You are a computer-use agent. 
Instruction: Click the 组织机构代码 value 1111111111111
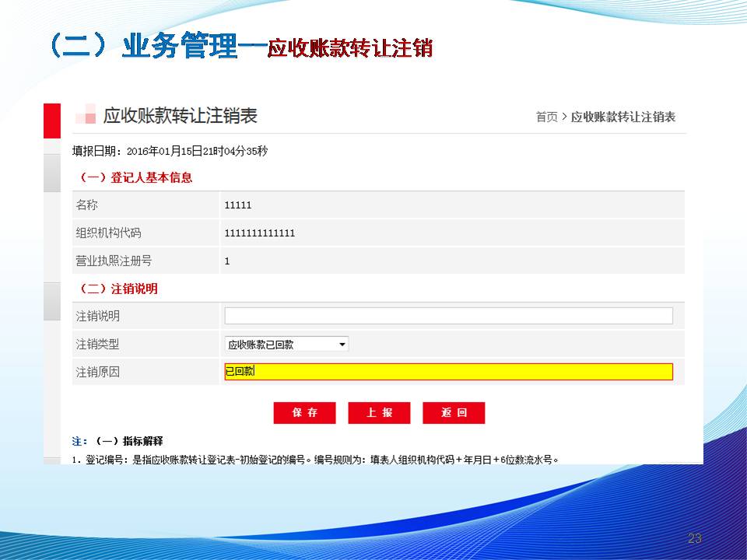point(260,233)
